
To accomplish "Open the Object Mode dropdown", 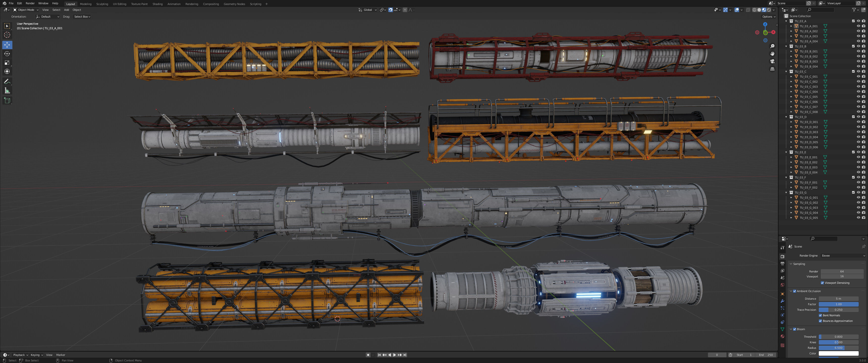I will (x=26, y=10).
